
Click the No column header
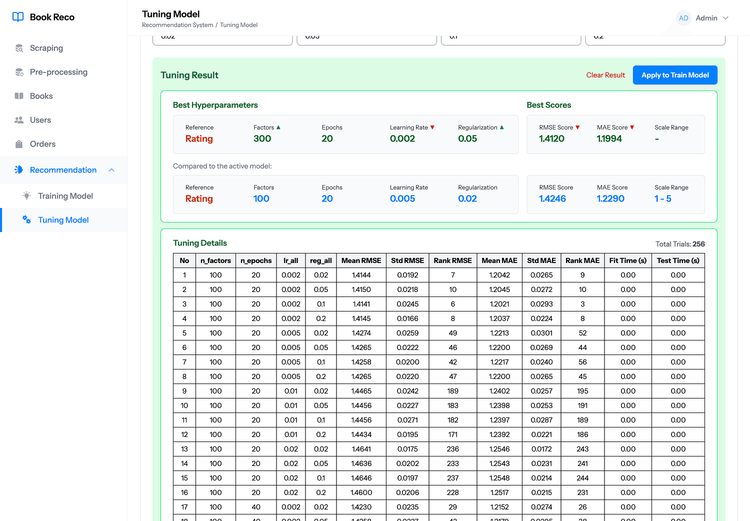point(185,261)
